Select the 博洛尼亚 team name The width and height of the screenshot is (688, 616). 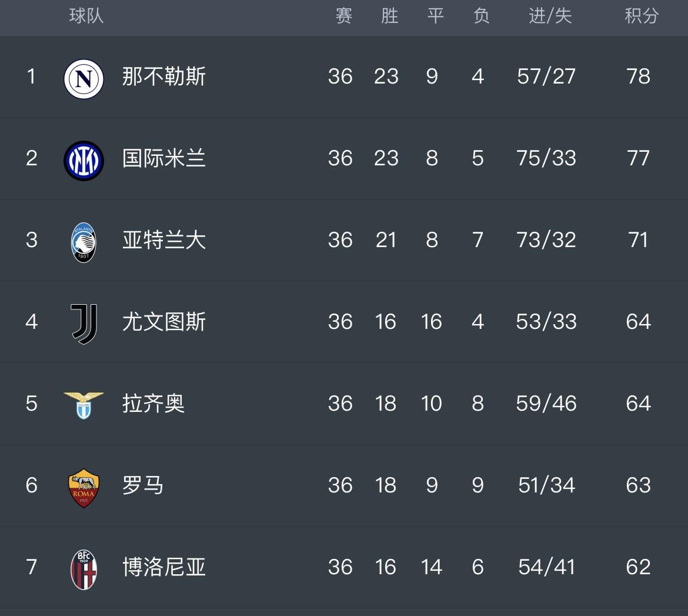(163, 567)
